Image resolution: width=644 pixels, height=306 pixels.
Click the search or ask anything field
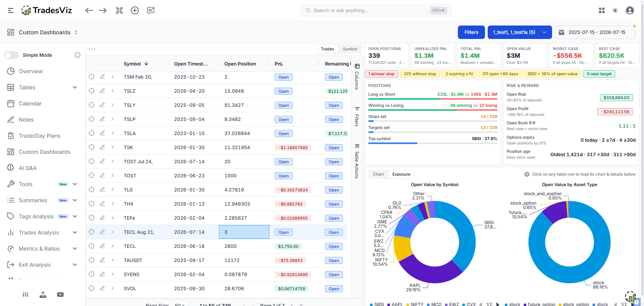[x=376, y=10]
